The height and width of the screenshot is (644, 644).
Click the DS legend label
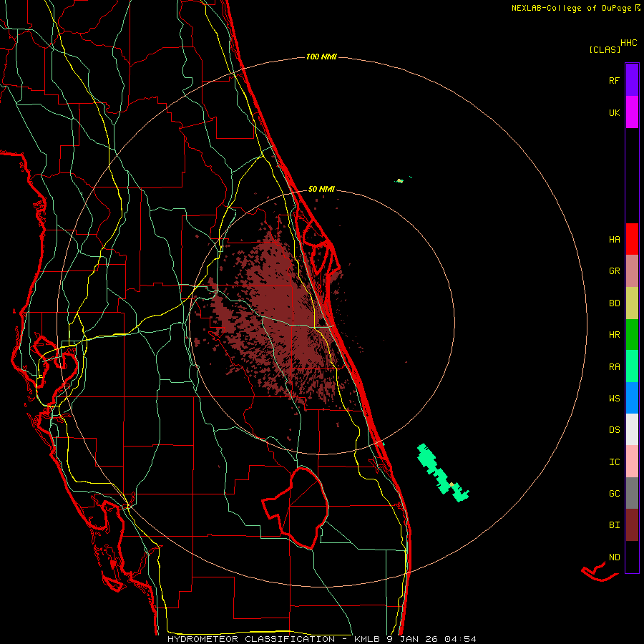[614, 430]
